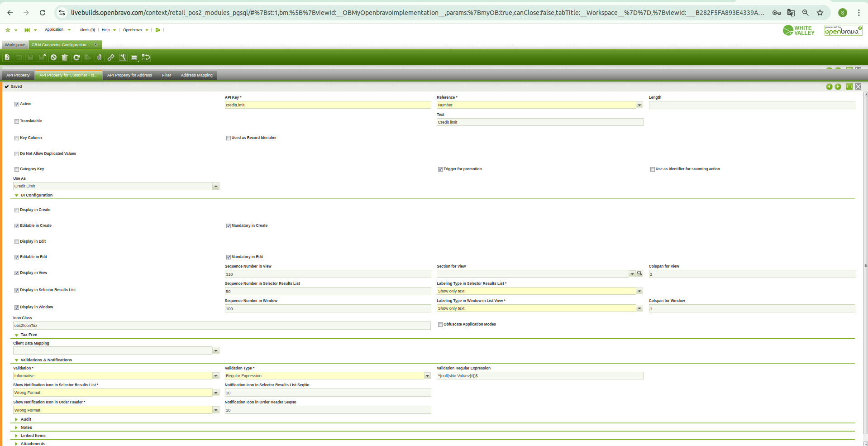868x446 pixels.
Task: Click the trash can Delete Record icon
Action: click(x=65, y=58)
